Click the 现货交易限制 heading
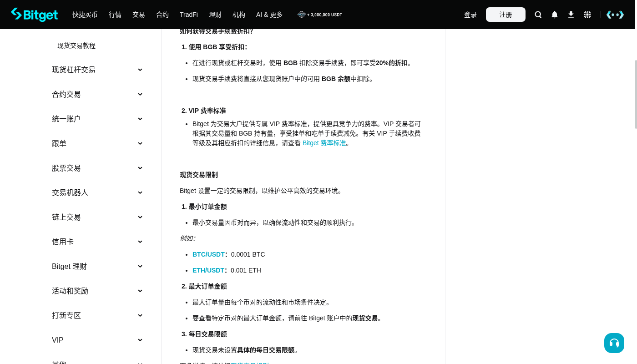637x364 pixels. [x=199, y=175]
